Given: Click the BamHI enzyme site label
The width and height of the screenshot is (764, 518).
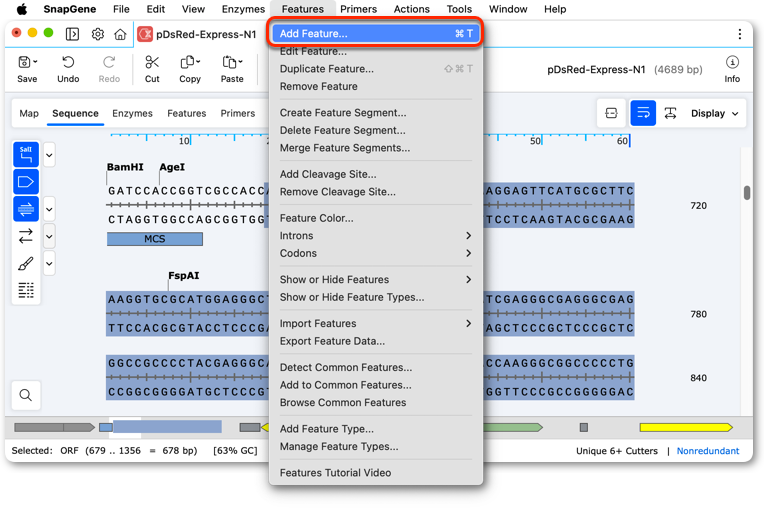Looking at the screenshot, I should (125, 167).
